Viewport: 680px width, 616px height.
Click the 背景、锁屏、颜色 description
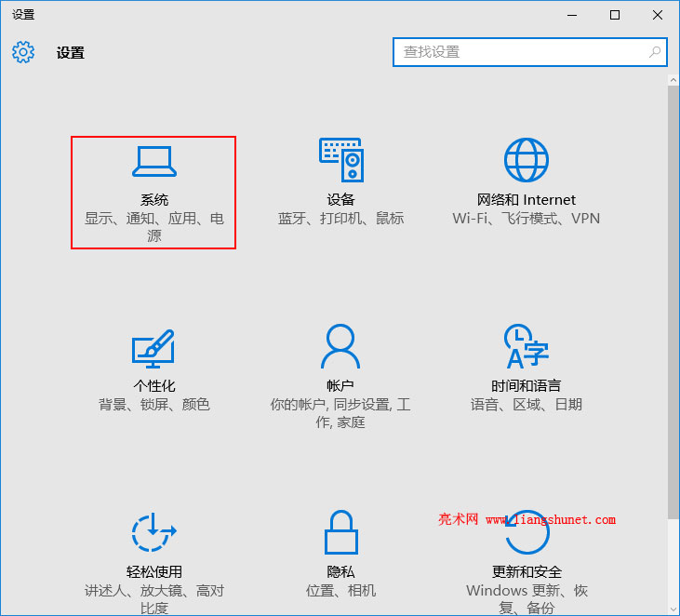pyautogui.click(x=154, y=404)
